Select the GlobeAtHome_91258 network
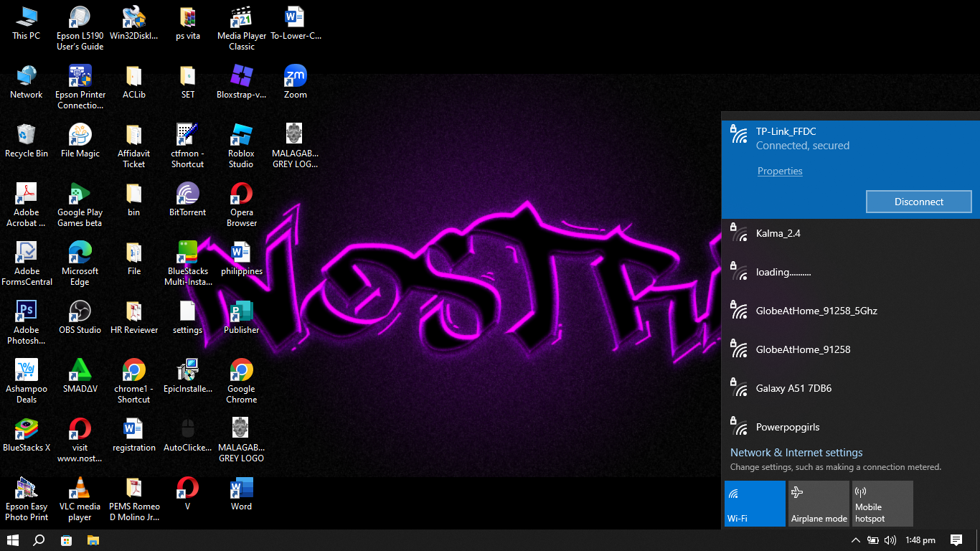This screenshot has width=980, height=551. click(850, 349)
